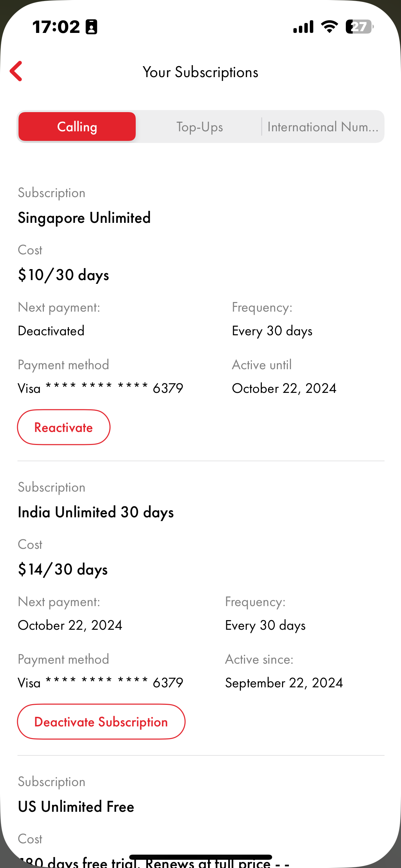Tap the India Unlimited 30 days title
The height and width of the screenshot is (868, 401).
[96, 512]
